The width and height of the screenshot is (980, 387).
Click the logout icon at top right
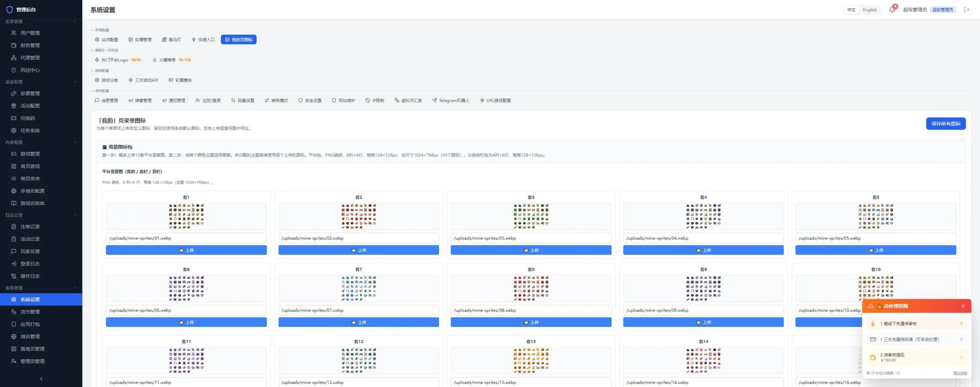[x=967, y=10]
